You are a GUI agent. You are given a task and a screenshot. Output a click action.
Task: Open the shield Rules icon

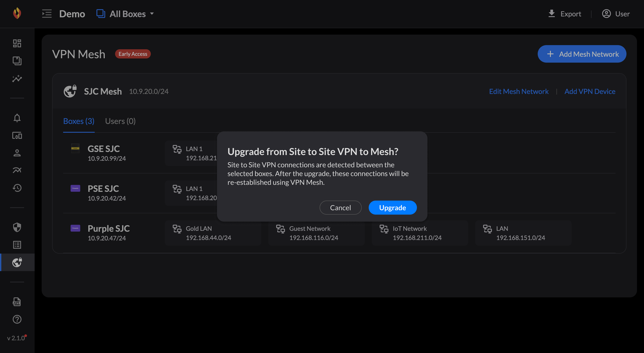tap(17, 227)
